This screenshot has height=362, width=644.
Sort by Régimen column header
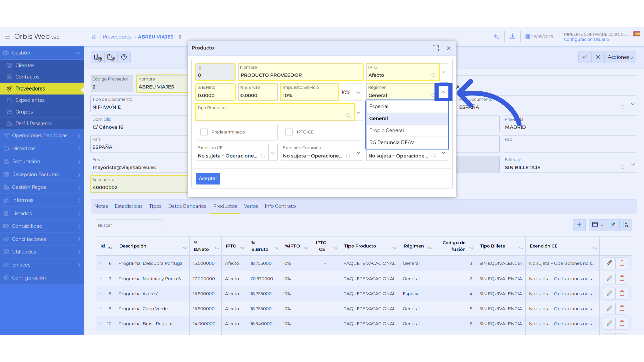[417, 246]
